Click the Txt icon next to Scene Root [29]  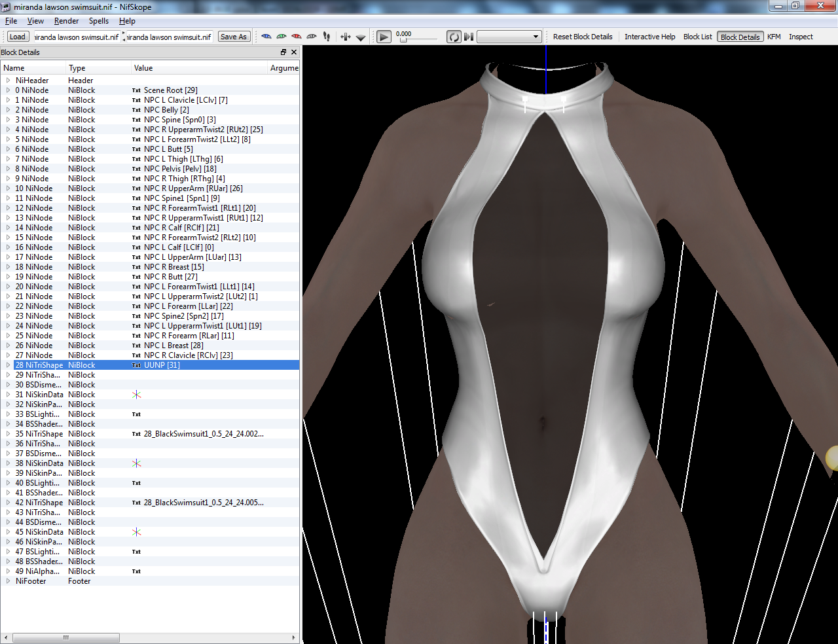(x=136, y=90)
